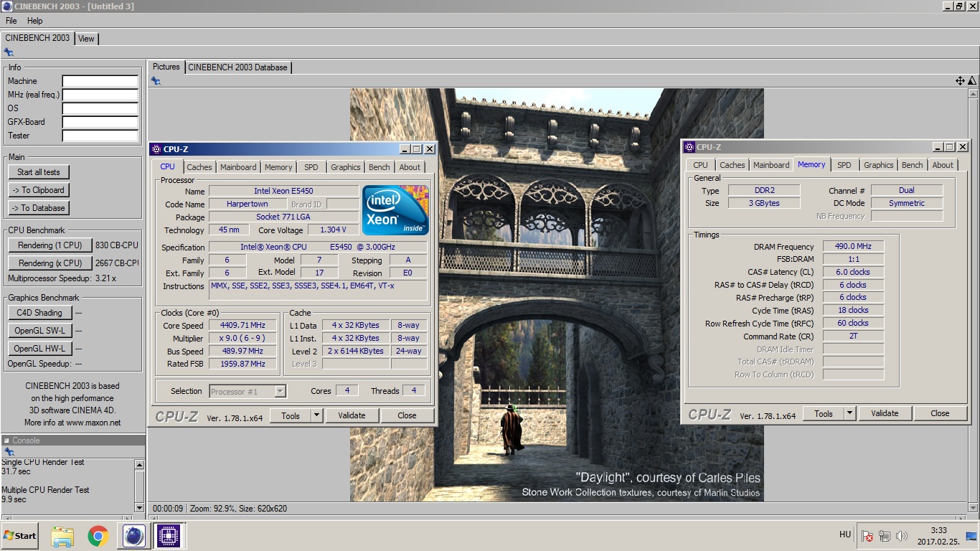Click Validate in the right CPU-Z window
The height and width of the screenshot is (551, 980).
(x=885, y=413)
